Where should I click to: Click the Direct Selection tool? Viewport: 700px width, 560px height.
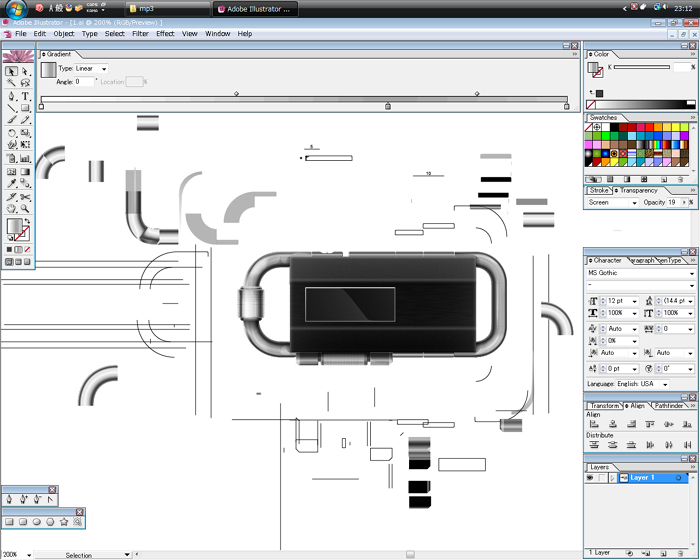point(25,72)
